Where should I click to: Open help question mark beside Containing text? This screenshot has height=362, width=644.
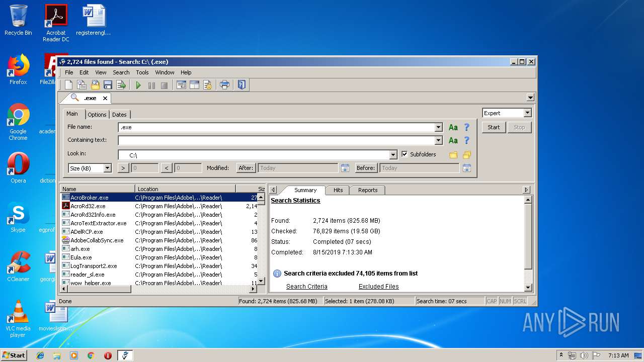pos(467,140)
